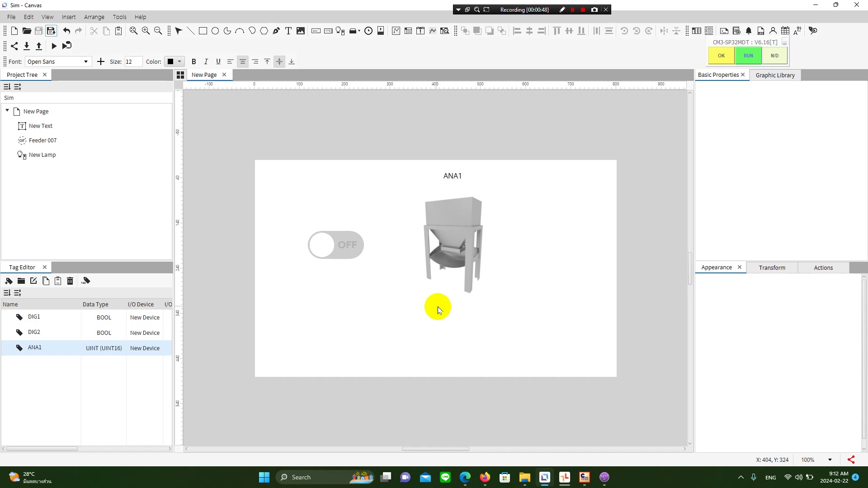
Task: Switch to the Actions tab
Action: tap(823, 267)
